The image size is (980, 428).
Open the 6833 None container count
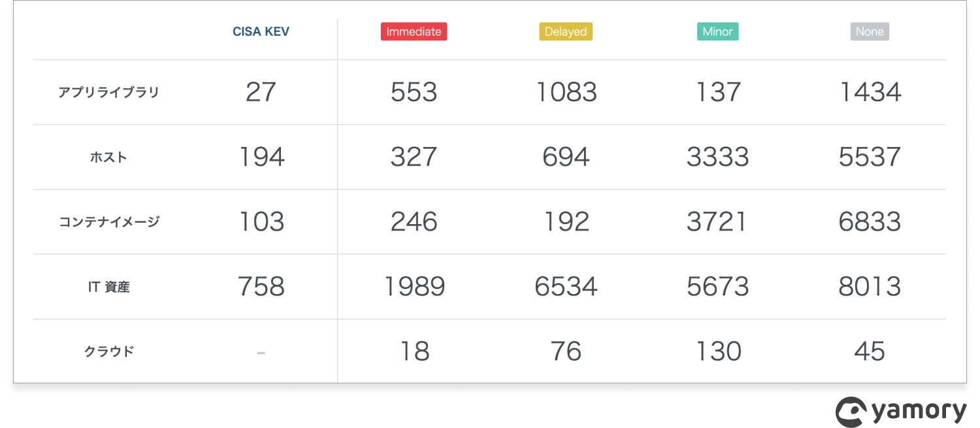[x=870, y=222]
